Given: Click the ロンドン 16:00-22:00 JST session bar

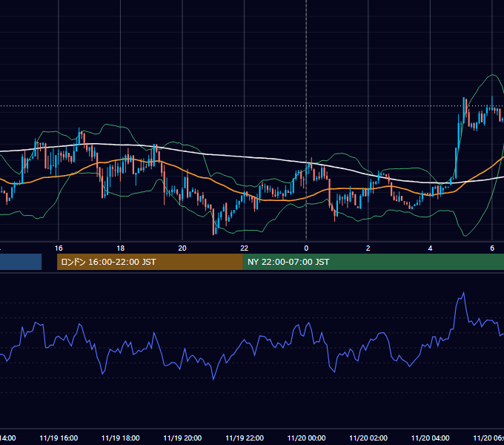Looking at the screenshot, I should [x=150, y=262].
